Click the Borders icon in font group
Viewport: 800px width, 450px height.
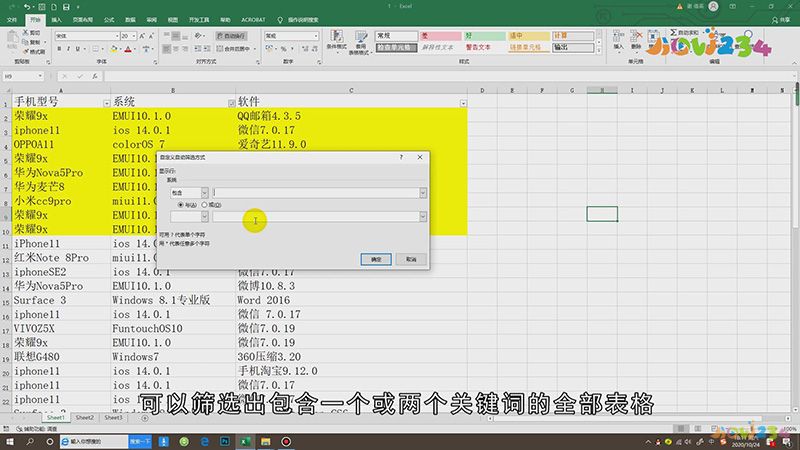click(95, 49)
